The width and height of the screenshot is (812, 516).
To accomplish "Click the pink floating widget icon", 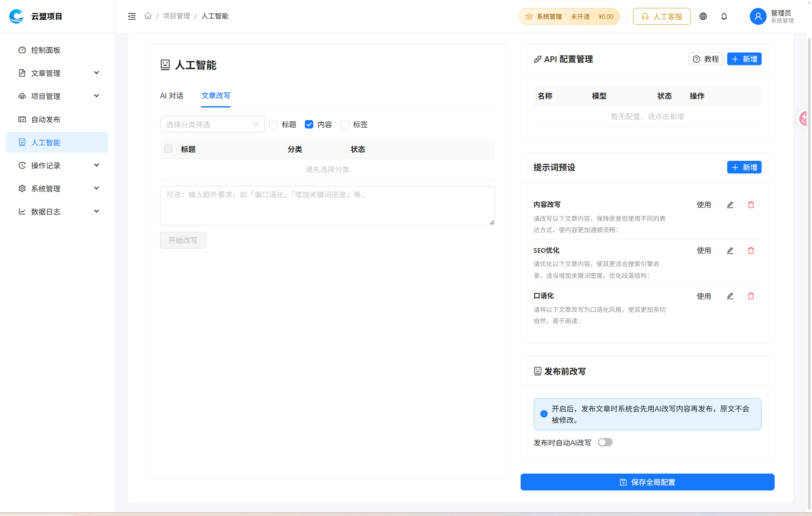I will pos(804,119).
